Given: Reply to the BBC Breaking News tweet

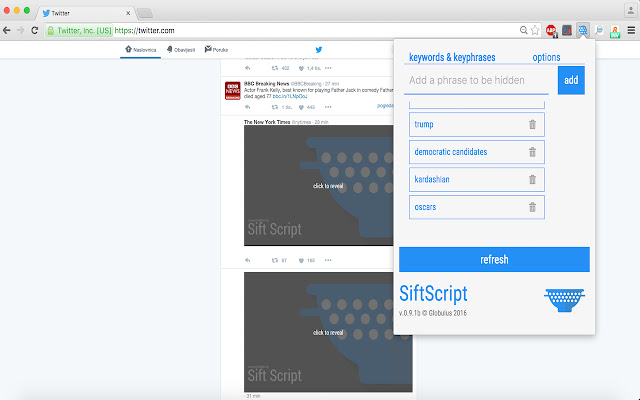Looking at the screenshot, I should point(247,107).
